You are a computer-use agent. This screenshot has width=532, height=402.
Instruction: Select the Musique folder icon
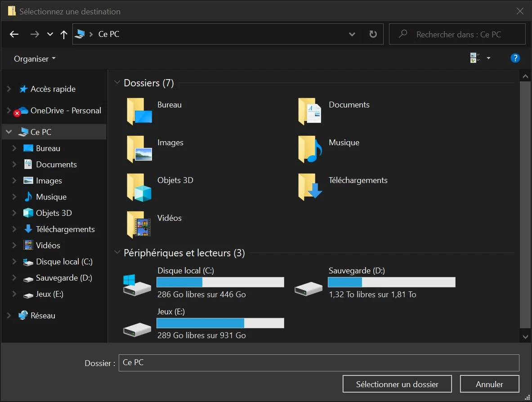tap(310, 149)
